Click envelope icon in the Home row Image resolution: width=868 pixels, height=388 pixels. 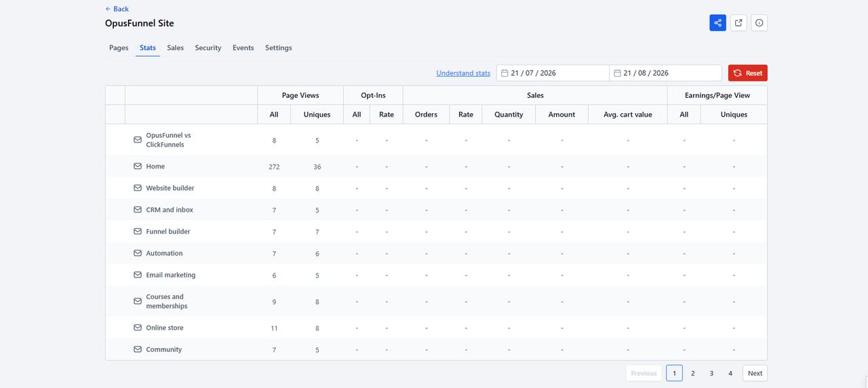click(x=138, y=166)
